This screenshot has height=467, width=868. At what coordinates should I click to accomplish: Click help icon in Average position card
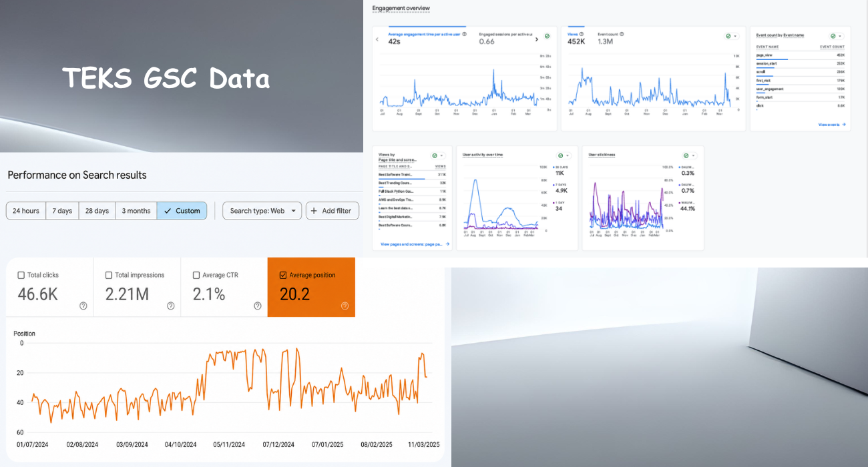pyautogui.click(x=345, y=306)
